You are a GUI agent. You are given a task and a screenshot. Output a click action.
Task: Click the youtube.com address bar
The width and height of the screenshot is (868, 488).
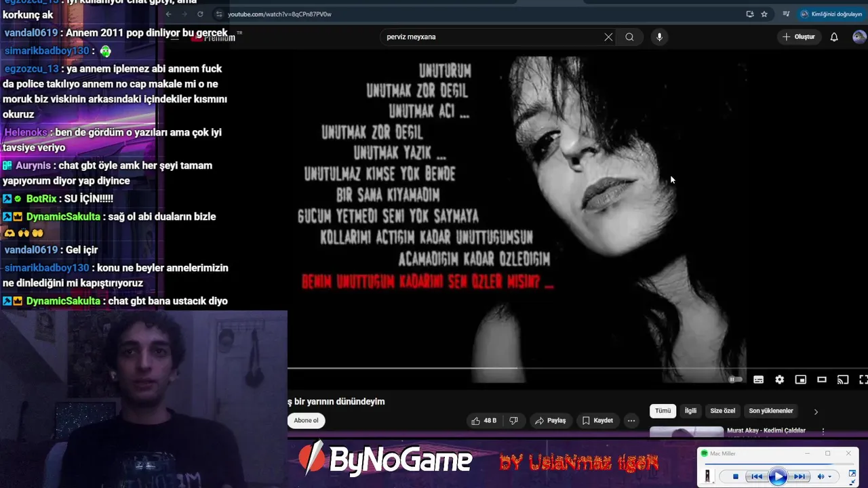[x=475, y=14]
